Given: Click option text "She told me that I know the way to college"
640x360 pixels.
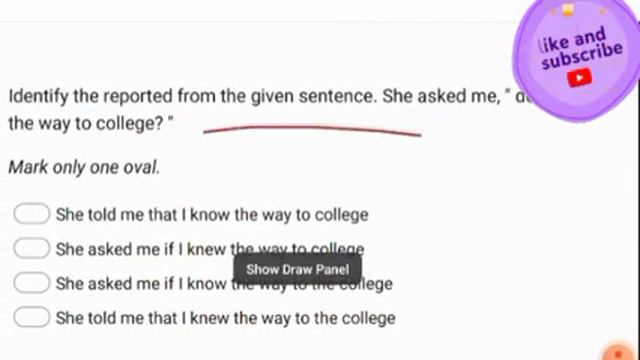Looking at the screenshot, I should [x=212, y=215].
